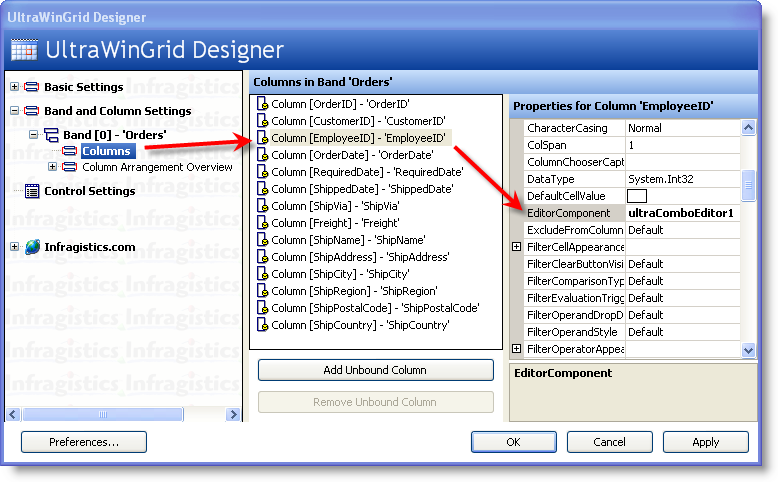Click the Band [0] 'Orders' band icon
778x482 pixels.
(51, 135)
